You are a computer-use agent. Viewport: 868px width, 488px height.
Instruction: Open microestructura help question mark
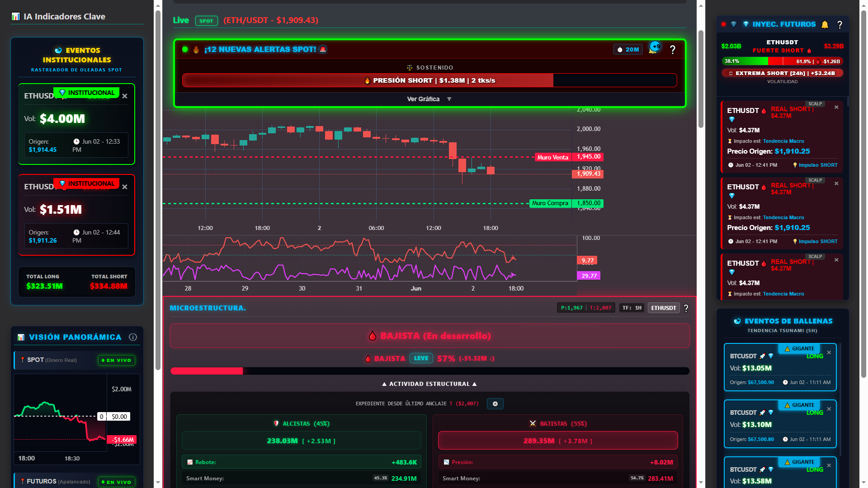tap(686, 308)
